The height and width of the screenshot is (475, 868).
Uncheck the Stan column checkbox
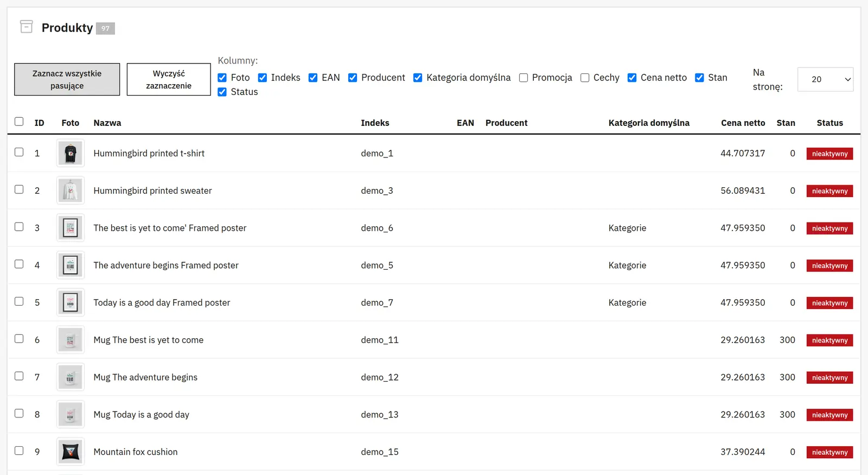700,78
